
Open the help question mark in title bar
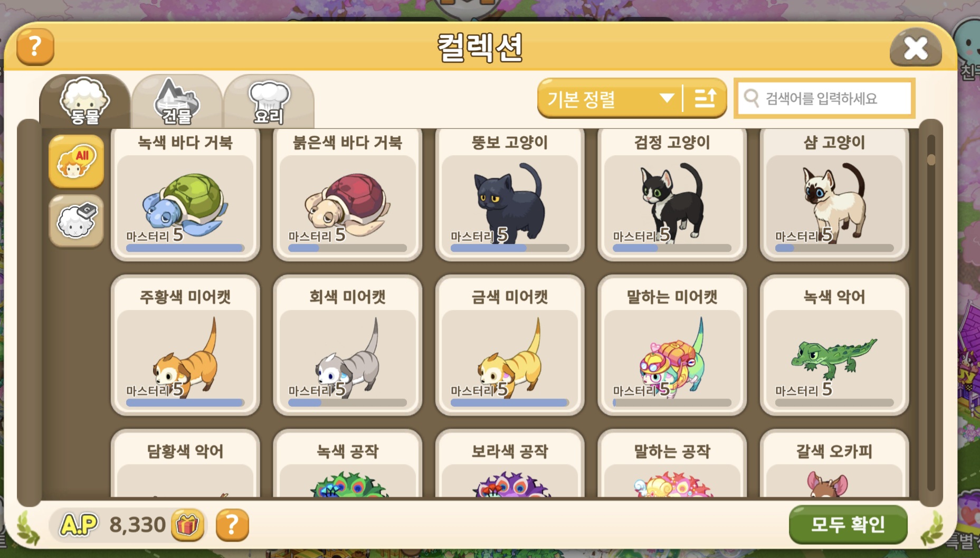tap(35, 46)
